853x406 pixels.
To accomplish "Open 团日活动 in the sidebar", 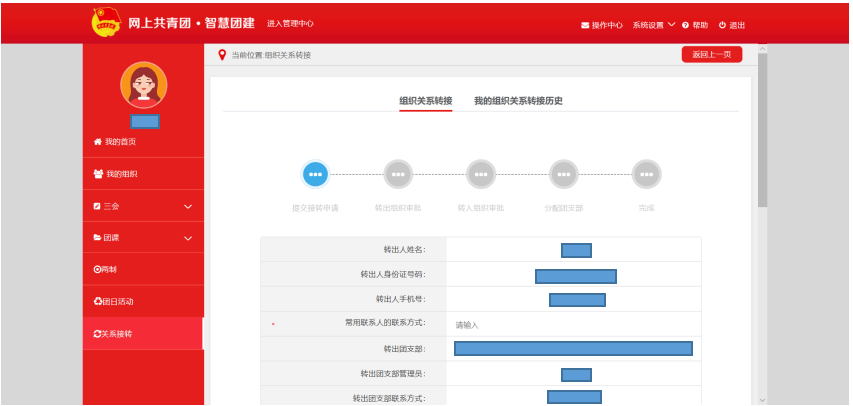I will pyautogui.click(x=113, y=301).
